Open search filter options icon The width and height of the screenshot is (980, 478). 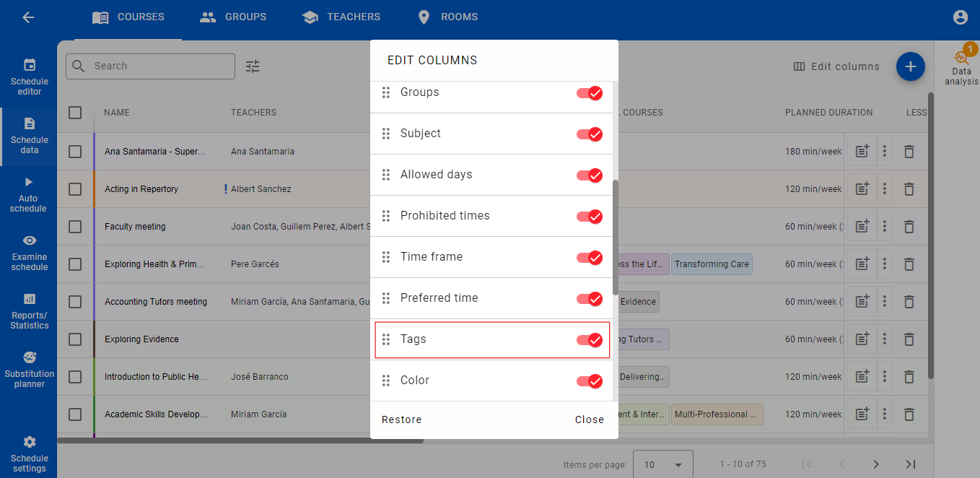click(x=253, y=66)
